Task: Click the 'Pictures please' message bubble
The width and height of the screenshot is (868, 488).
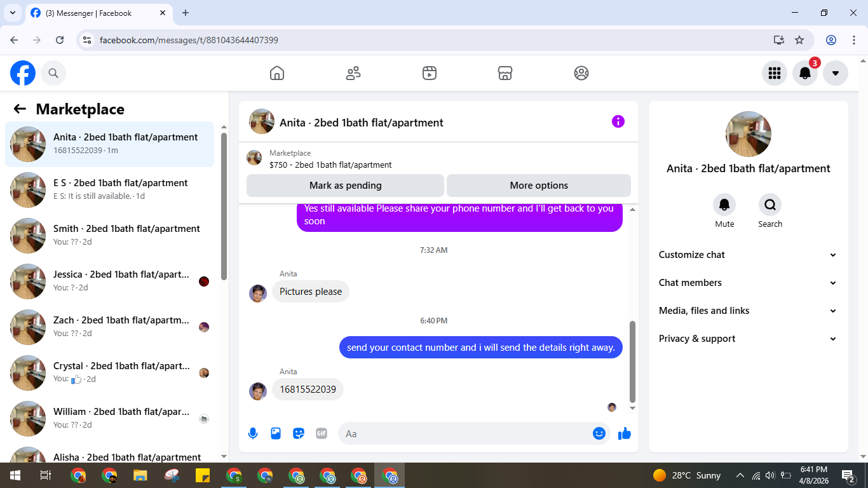Action: [x=311, y=292]
